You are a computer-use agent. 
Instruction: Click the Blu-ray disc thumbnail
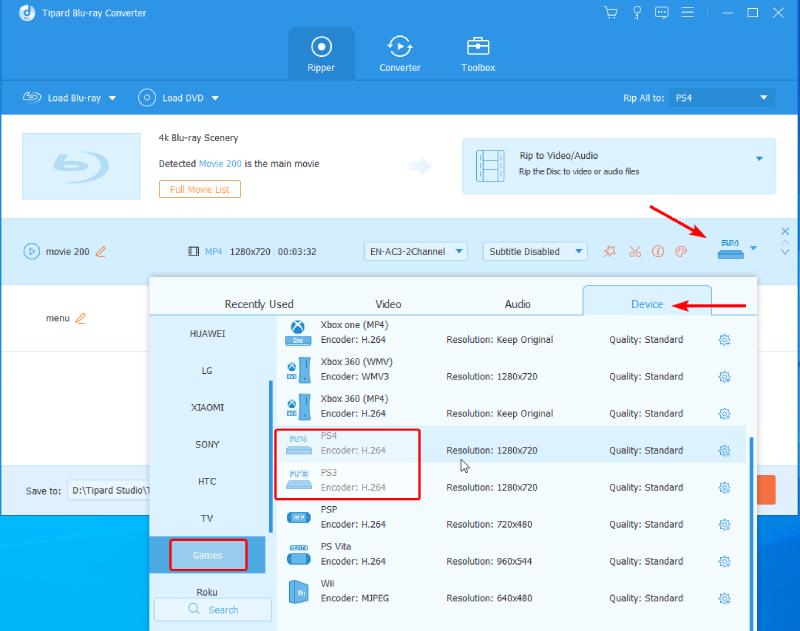click(x=81, y=166)
